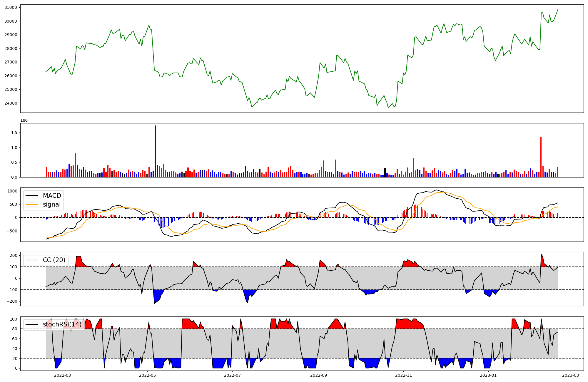This screenshot has width=588, height=382.
Task: Click the 2022-05 x-axis date label
Action: (147, 375)
